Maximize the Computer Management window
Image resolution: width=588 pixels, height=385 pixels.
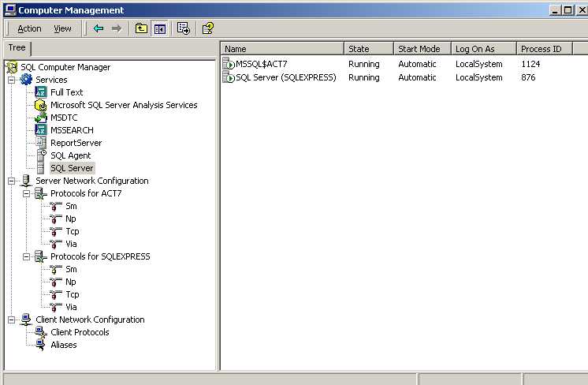pyautogui.click(x=568, y=10)
